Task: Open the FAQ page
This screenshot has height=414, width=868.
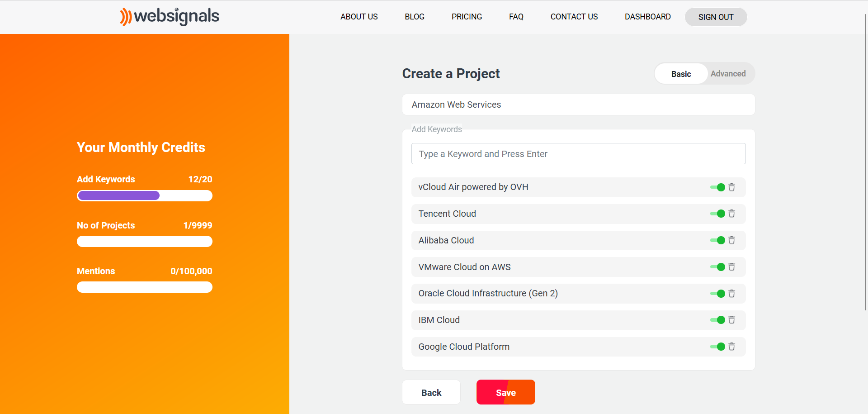Action: click(516, 17)
